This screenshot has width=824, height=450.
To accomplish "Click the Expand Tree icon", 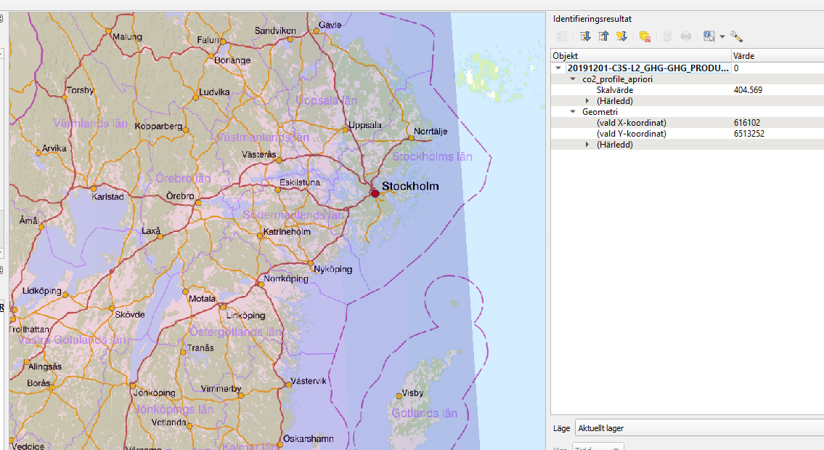I will pos(586,37).
